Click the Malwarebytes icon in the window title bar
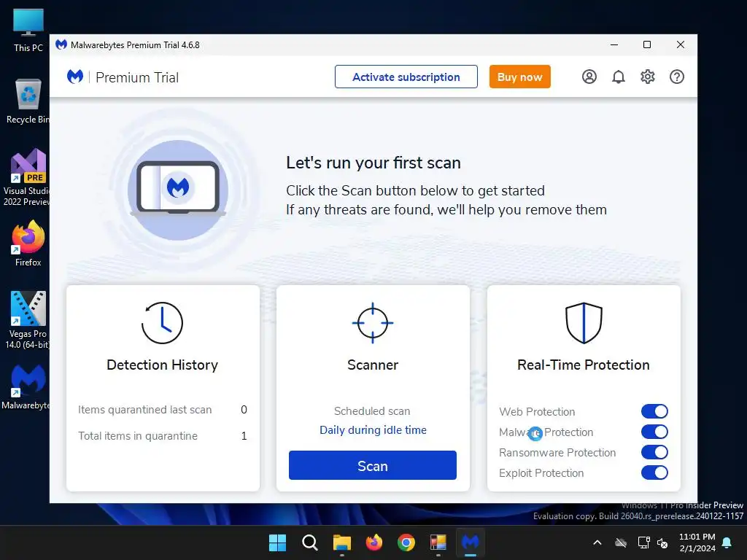747x560 pixels. [61, 44]
